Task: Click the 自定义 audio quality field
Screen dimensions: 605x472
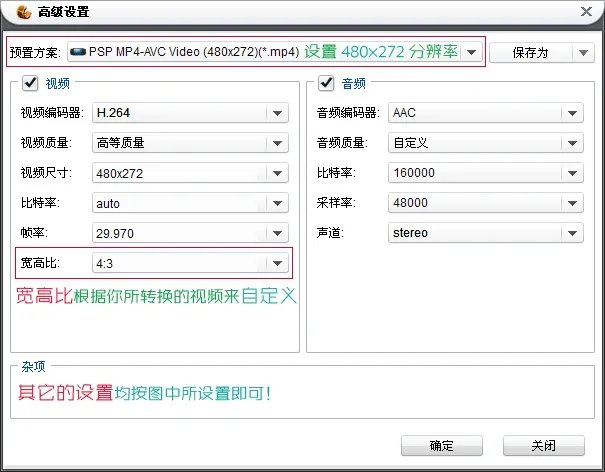Action: coord(486,143)
